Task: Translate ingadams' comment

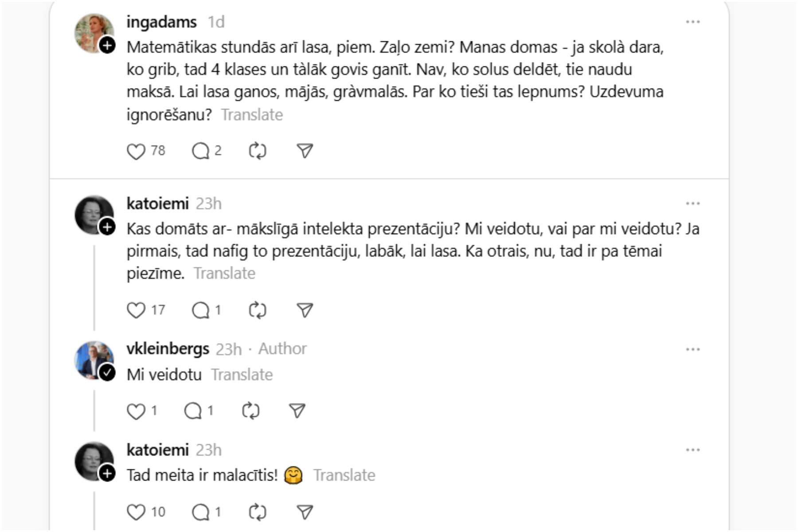Action: click(252, 115)
